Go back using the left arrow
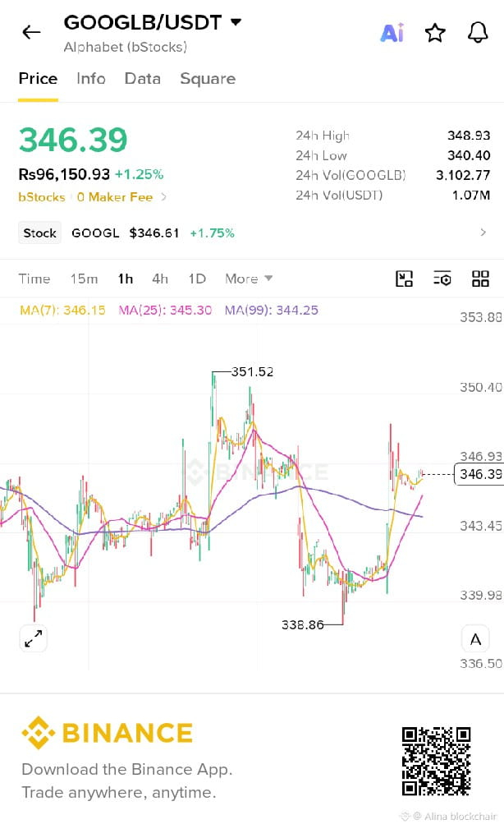Viewport: 504px width, 829px height. (31, 33)
